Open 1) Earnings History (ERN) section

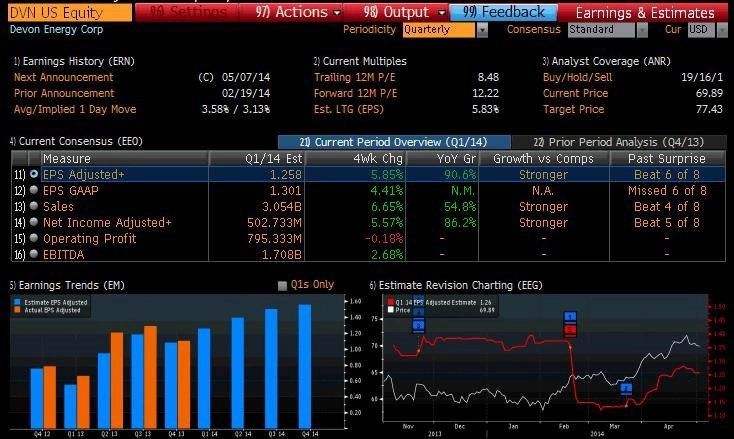click(x=74, y=61)
